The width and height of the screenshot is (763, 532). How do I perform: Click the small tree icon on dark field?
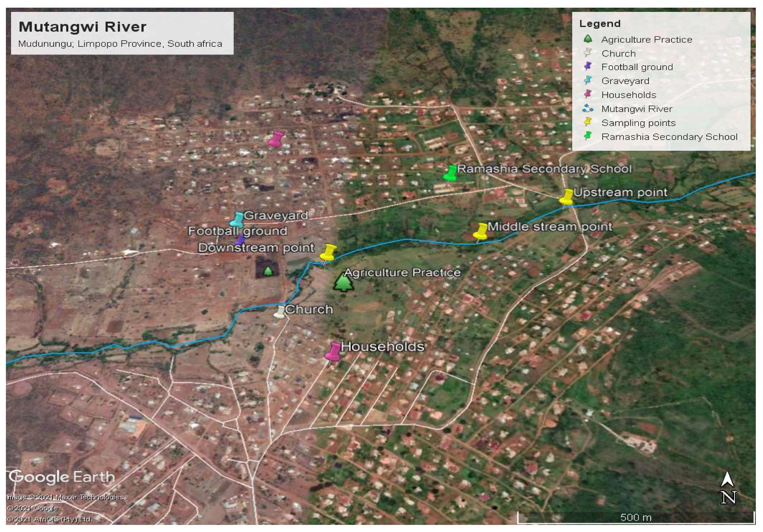pos(268,271)
